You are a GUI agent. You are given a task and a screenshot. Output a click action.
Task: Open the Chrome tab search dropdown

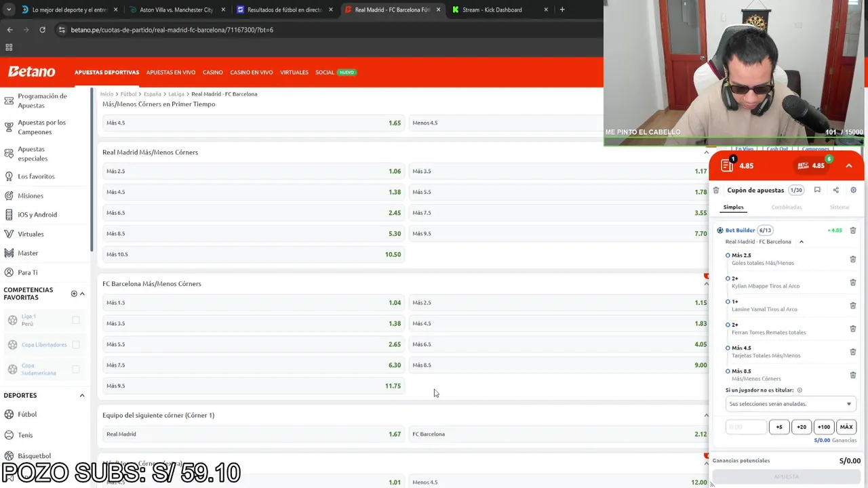[x=9, y=9]
